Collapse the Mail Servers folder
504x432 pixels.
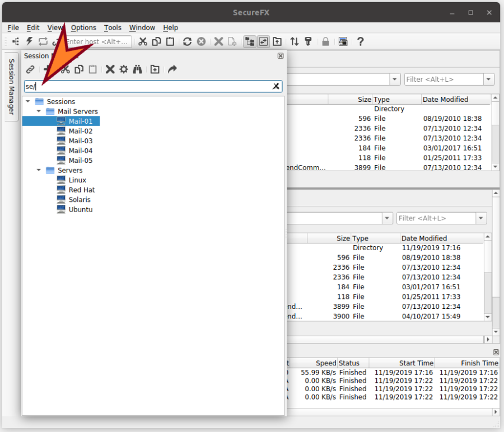click(x=39, y=111)
